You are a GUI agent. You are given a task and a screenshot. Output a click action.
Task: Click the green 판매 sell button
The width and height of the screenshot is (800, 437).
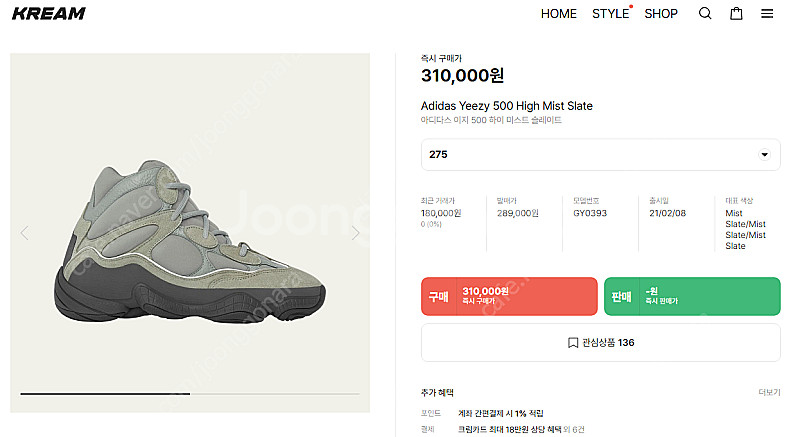[x=692, y=296]
